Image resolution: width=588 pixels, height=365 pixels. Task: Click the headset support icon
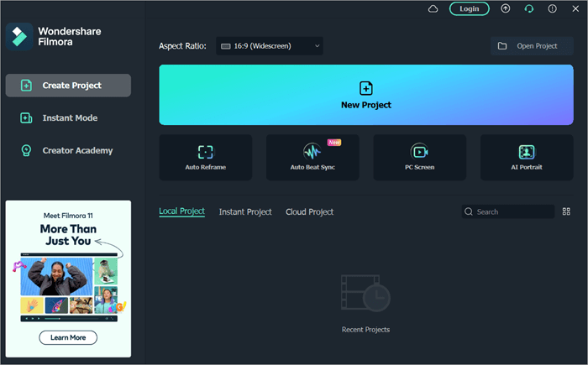click(529, 8)
